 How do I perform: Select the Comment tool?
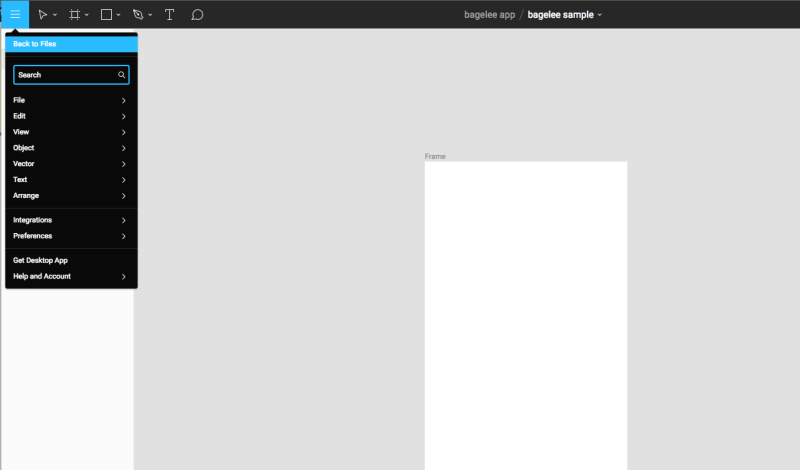197,15
